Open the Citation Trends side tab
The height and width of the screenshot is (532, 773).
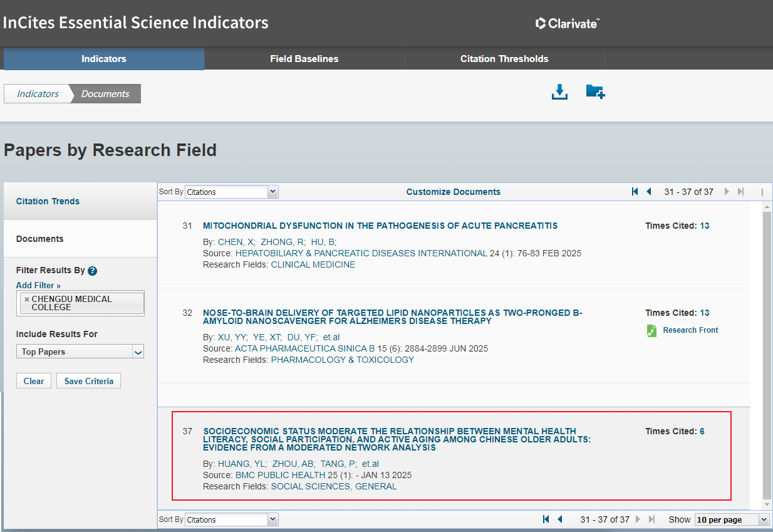(48, 201)
